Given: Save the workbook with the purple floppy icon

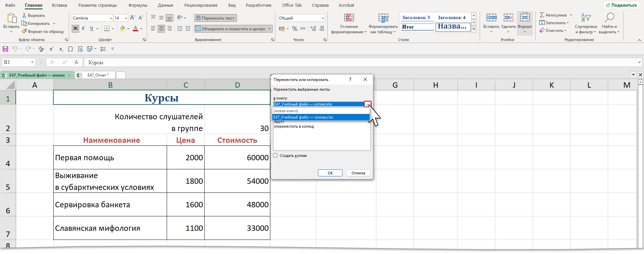Looking at the screenshot, I should tap(5, 49).
